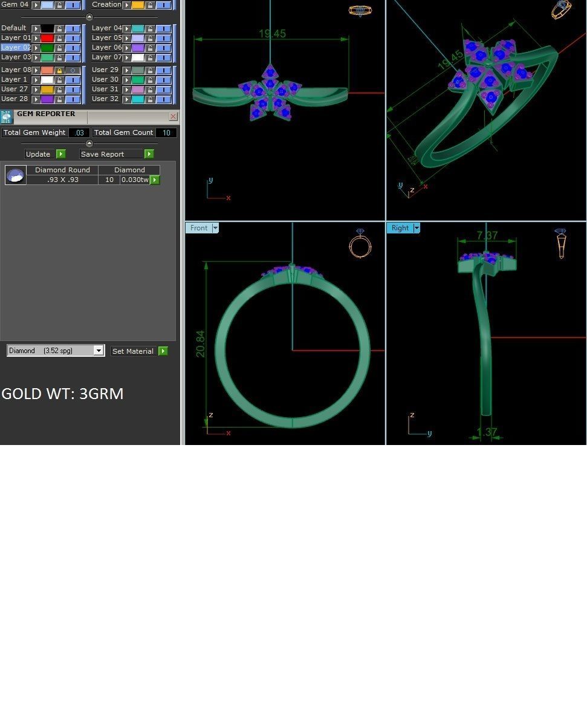Lock Layer 07 with its padlock

click(150, 57)
